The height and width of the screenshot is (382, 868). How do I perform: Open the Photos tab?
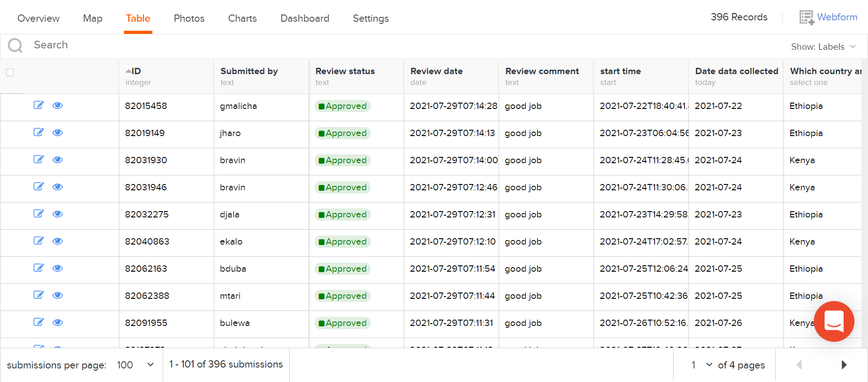coord(189,19)
